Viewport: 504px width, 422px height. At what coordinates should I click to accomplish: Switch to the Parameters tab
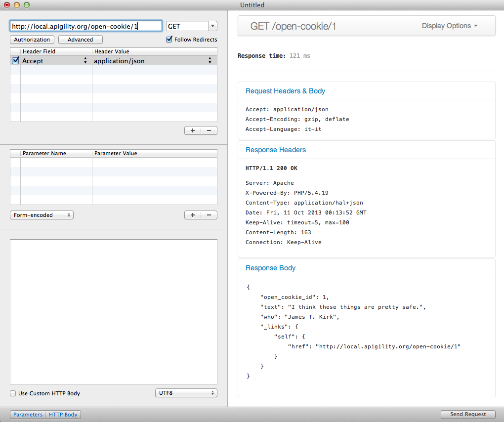28,415
